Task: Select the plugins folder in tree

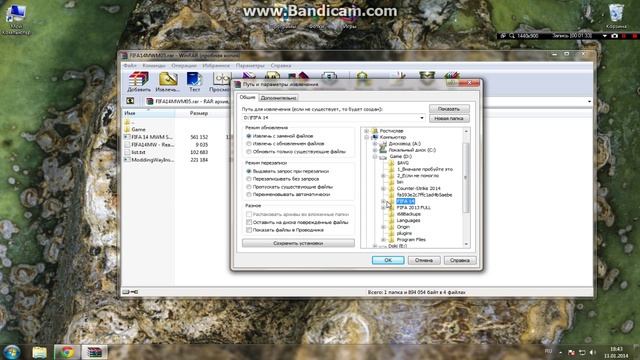Action: [404, 233]
